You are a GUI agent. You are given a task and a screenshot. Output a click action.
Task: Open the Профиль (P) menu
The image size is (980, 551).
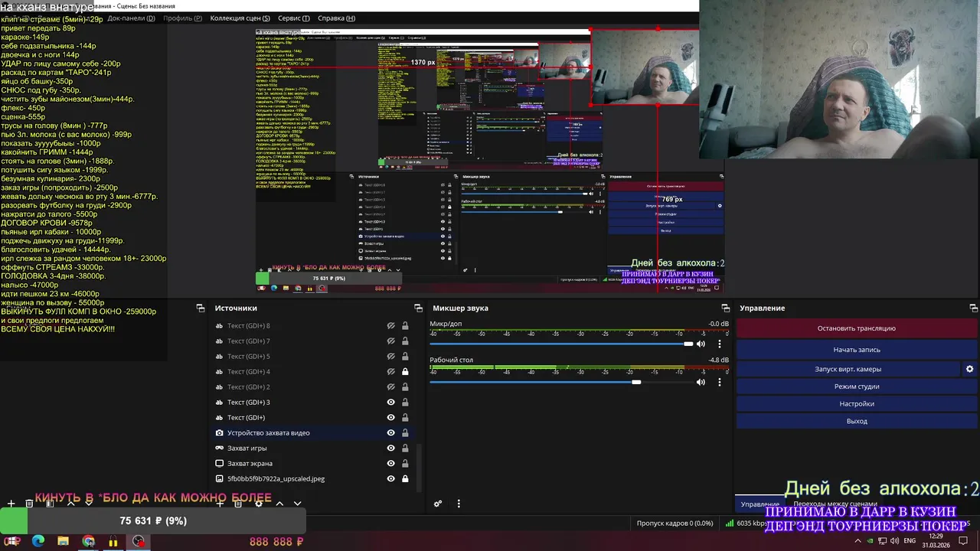[181, 18]
